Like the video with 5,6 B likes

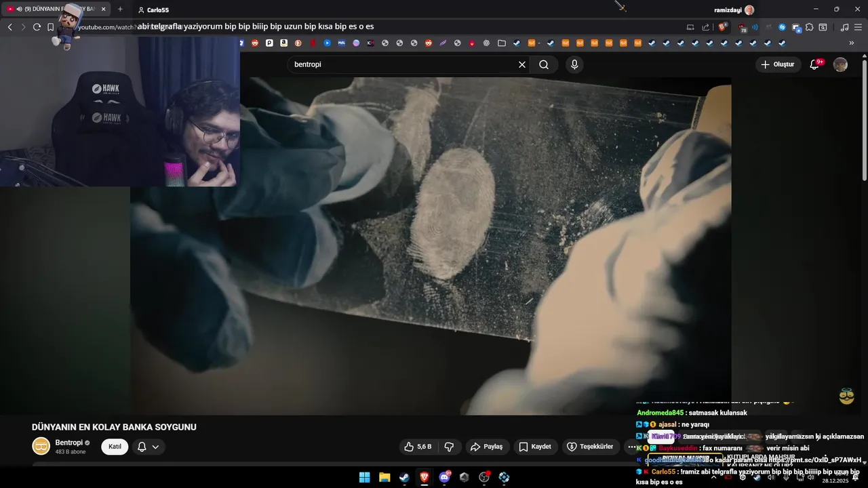click(x=418, y=447)
